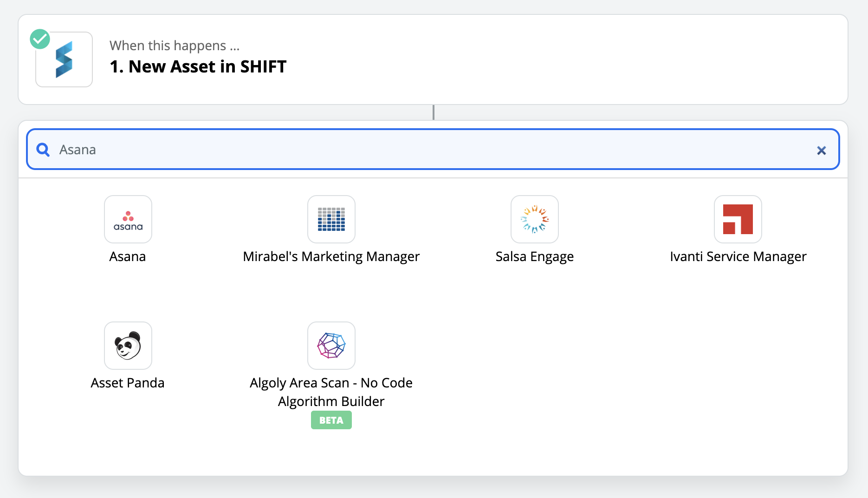Image resolution: width=868 pixels, height=498 pixels.
Task: Select the Asset Panda panda icon
Action: (x=128, y=346)
